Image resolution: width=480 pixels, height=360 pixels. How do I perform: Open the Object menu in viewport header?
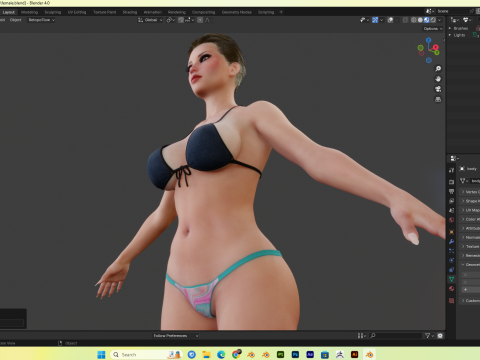click(15, 20)
